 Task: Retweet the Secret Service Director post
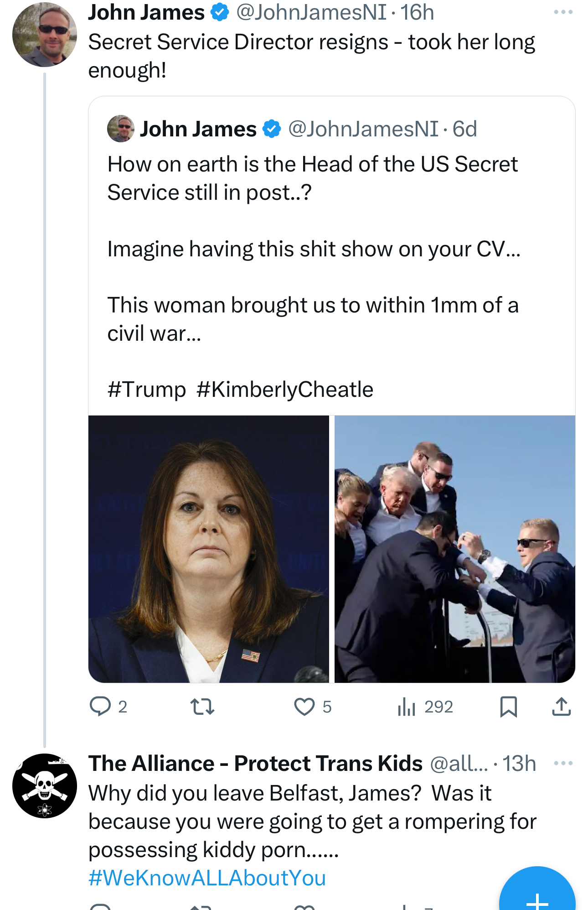(202, 707)
